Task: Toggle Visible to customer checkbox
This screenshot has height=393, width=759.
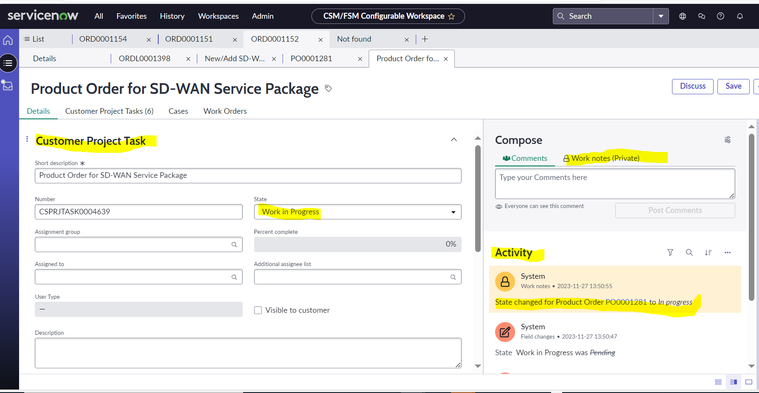Action: pyautogui.click(x=258, y=310)
